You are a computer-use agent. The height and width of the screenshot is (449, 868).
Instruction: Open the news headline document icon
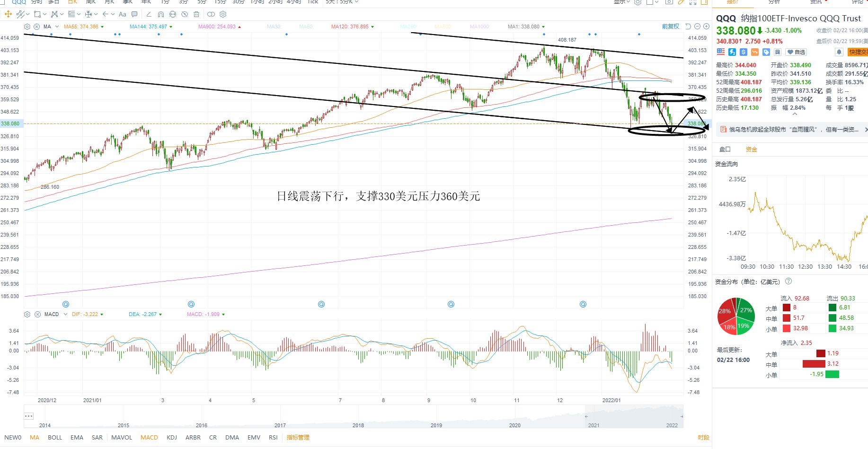(723, 129)
